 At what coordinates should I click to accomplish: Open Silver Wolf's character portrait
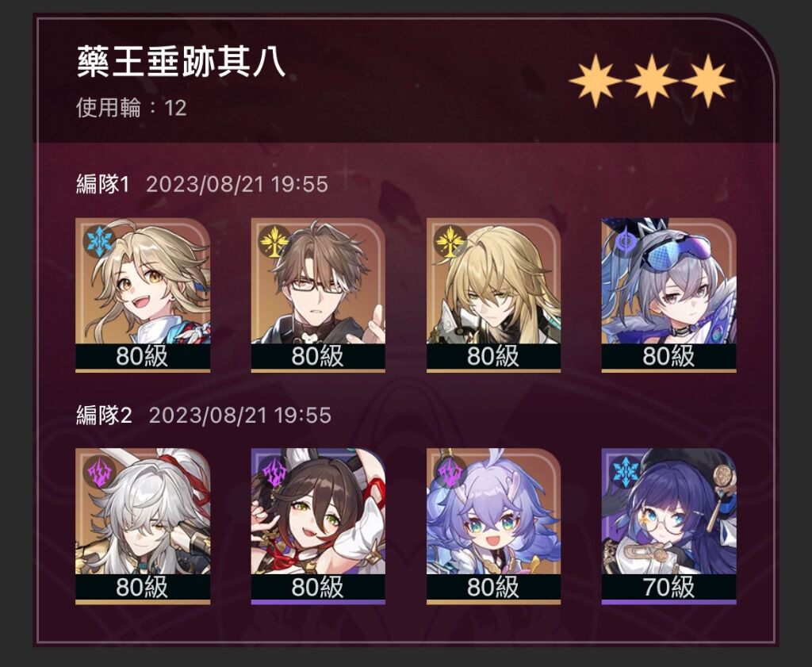click(668, 282)
